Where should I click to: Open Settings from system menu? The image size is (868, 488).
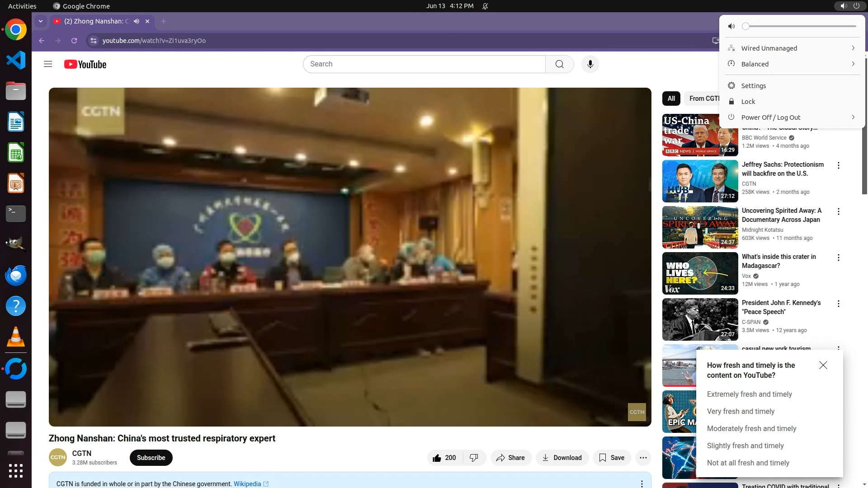coord(753,86)
